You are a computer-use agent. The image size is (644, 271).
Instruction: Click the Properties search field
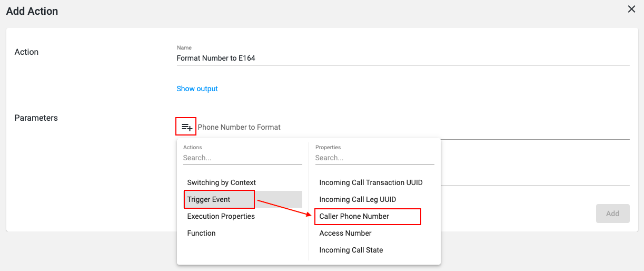tap(374, 158)
